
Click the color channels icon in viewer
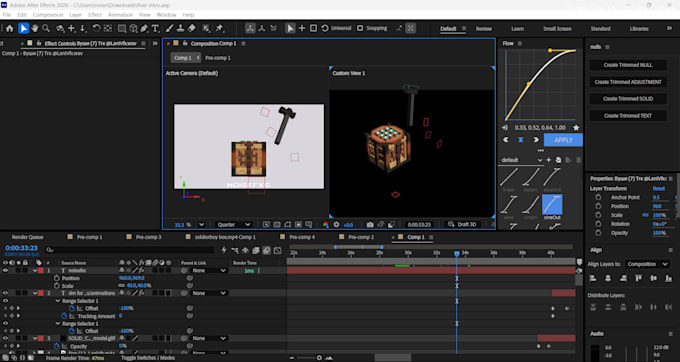tap(326, 225)
